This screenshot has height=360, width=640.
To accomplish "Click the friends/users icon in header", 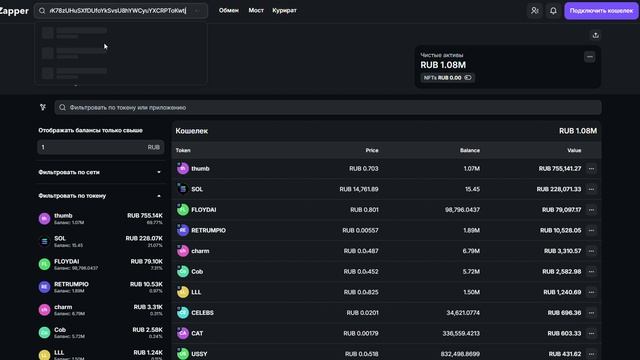I will click(535, 11).
